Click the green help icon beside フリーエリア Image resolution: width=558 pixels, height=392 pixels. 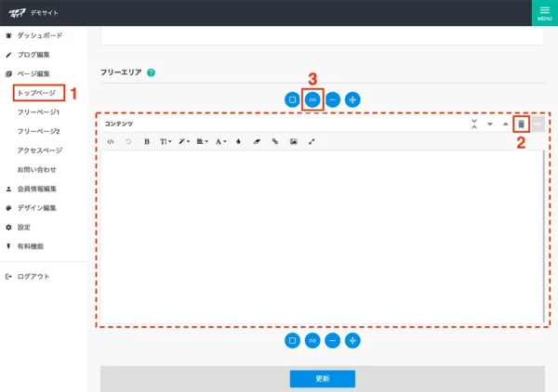point(151,72)
